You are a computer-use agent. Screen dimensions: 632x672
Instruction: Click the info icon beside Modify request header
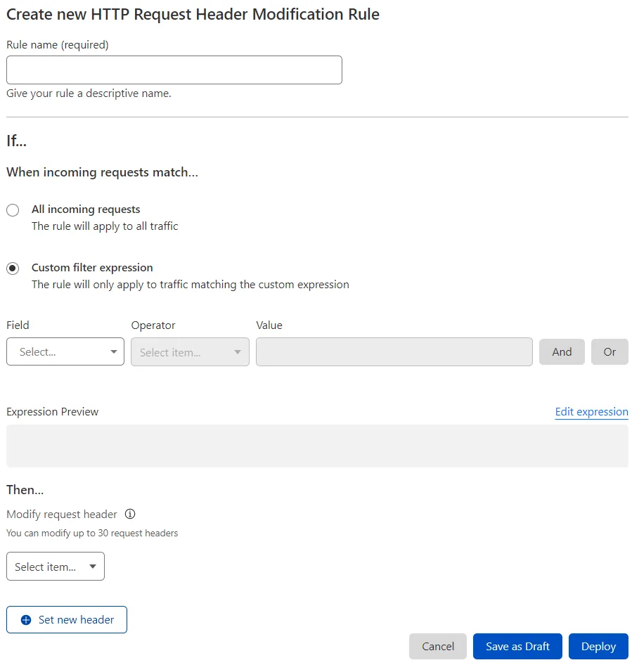tap(130, 514)
